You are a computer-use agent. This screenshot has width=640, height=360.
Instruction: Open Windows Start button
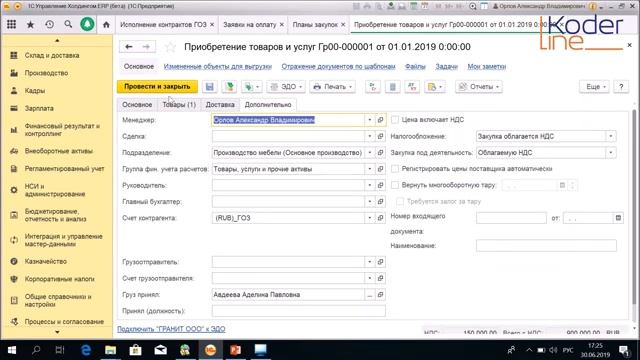(x=11, y=350)
